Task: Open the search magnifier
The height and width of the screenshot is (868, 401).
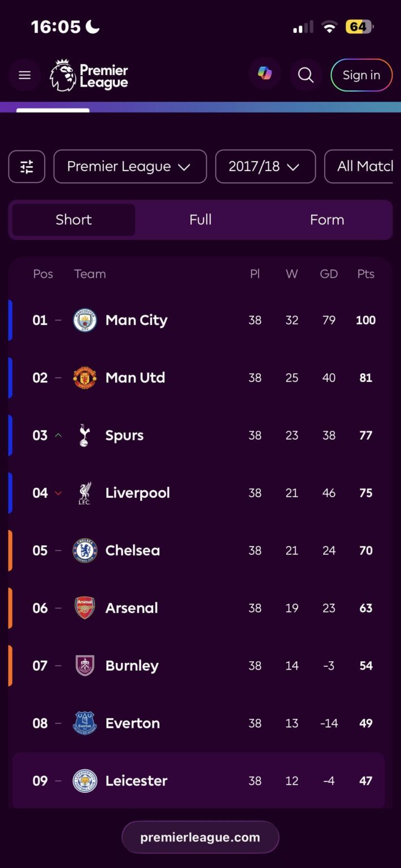Action: click(306, 75)
